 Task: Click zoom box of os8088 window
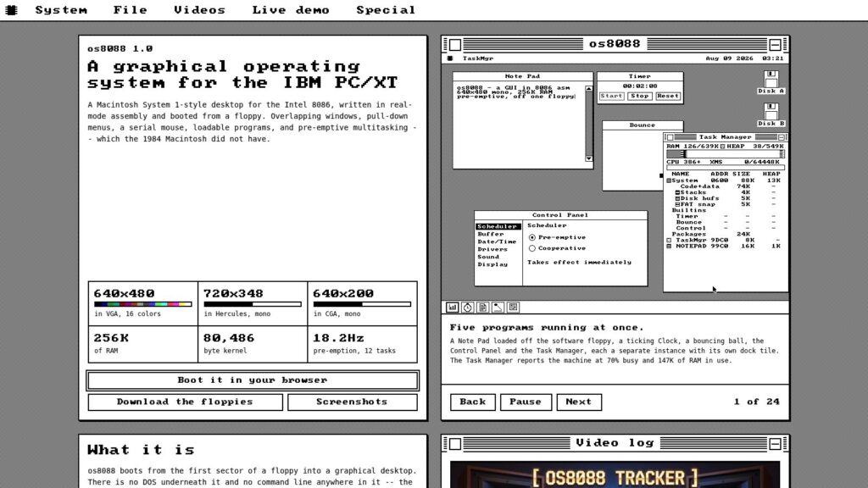775,45
